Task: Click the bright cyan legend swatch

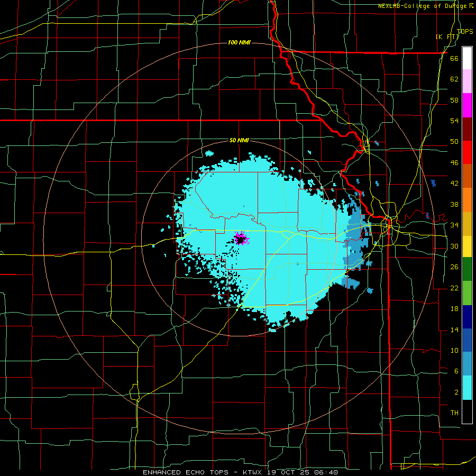Action: (x=467, y=388)
